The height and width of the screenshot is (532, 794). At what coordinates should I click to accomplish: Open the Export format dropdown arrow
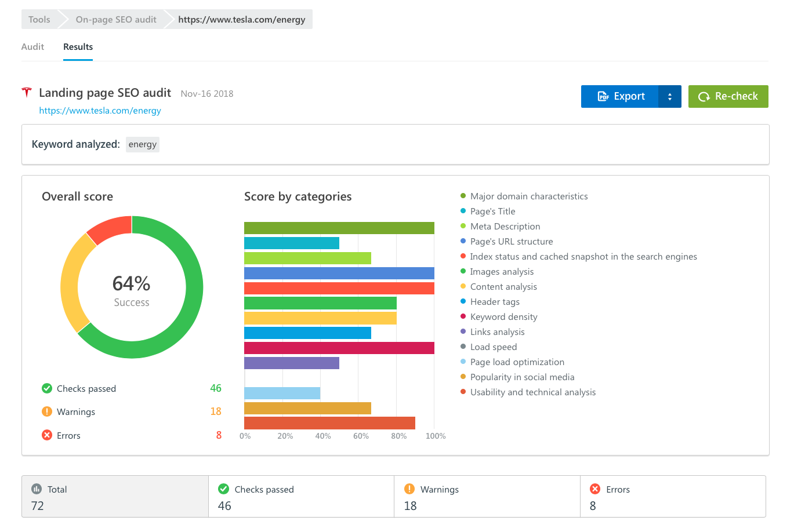(670, 97)
